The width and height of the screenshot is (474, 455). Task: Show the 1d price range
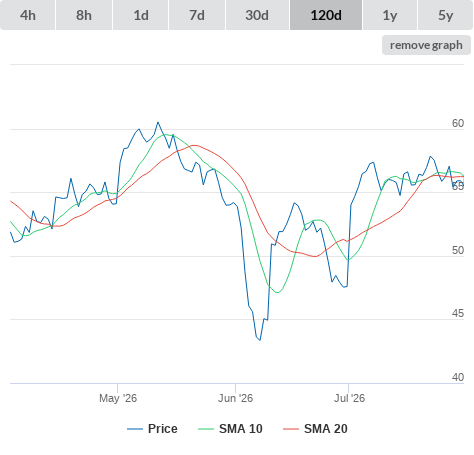(141, 15)
